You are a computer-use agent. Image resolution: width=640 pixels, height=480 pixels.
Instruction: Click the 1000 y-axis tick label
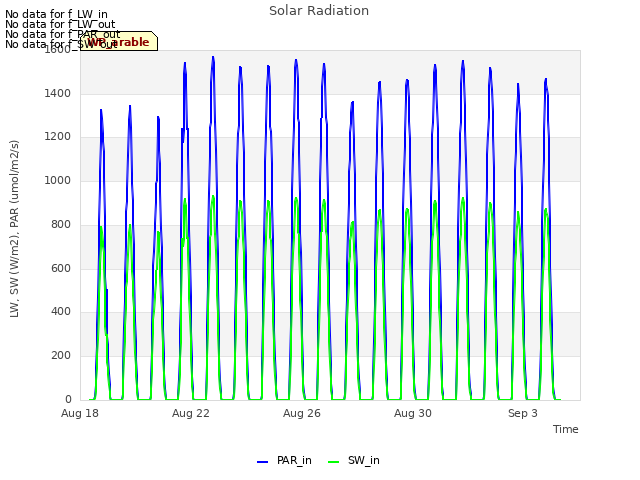coord(58,180)
